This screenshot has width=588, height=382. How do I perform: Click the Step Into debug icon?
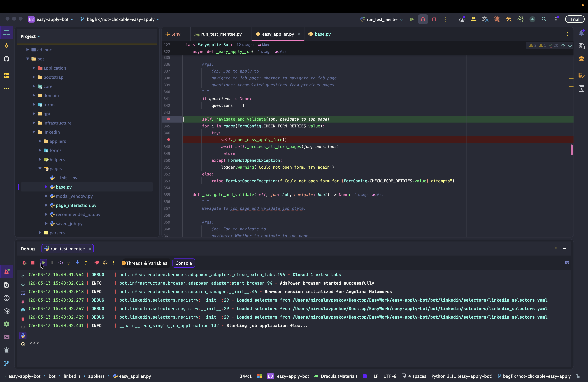click(x=69, y=263)
